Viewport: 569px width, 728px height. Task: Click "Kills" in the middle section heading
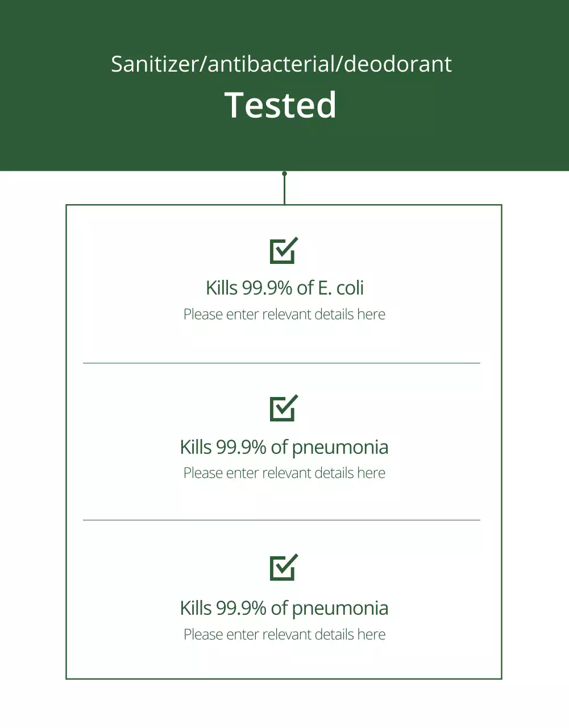click(196, 447)
